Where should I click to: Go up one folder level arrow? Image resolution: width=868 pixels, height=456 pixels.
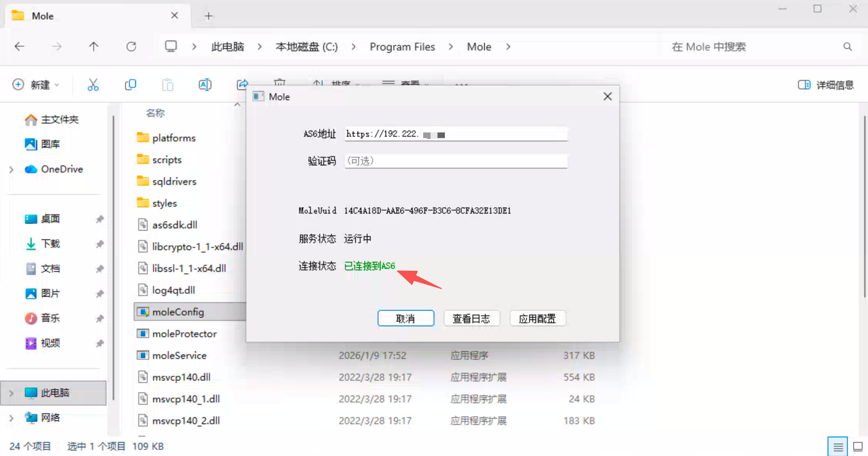94,47
